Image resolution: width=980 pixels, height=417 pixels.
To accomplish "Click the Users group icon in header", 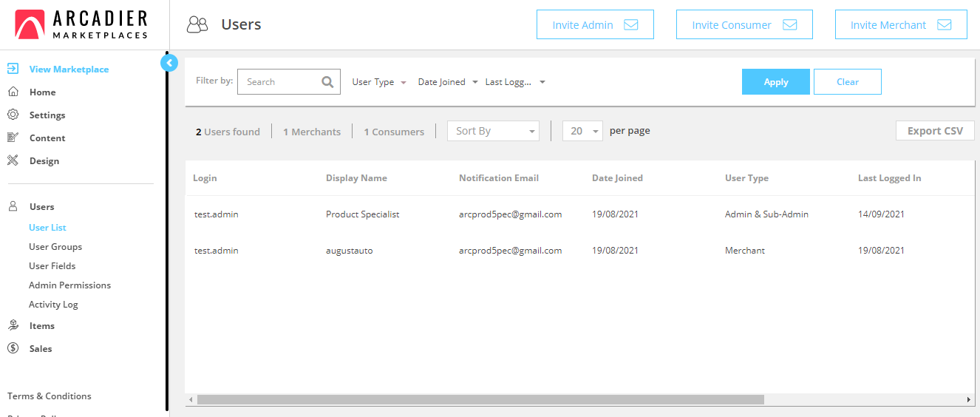I will tap(197, 25).
